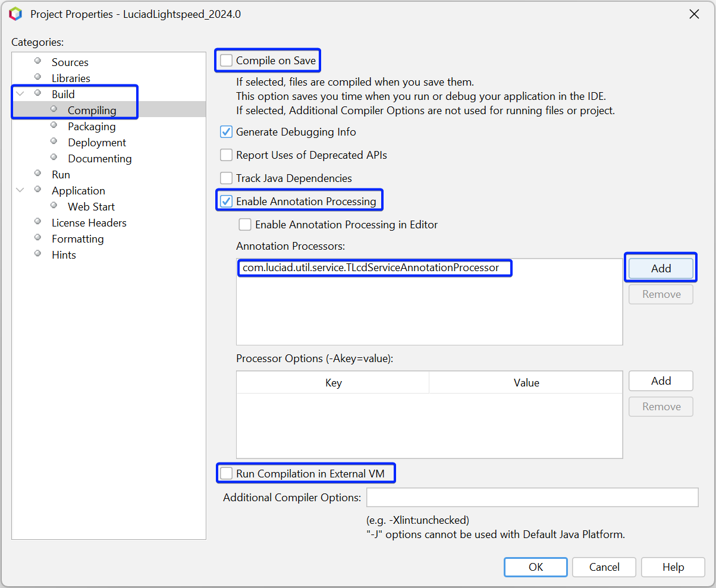Toggle the Compile on Save checkbox
The width and height of the screenshot is (716, 588).
(x=226, y=61)
